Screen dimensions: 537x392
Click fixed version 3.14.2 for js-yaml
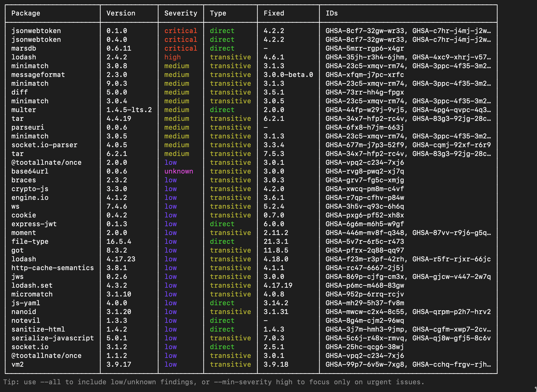pyautogui.click(x=276, y=303)
